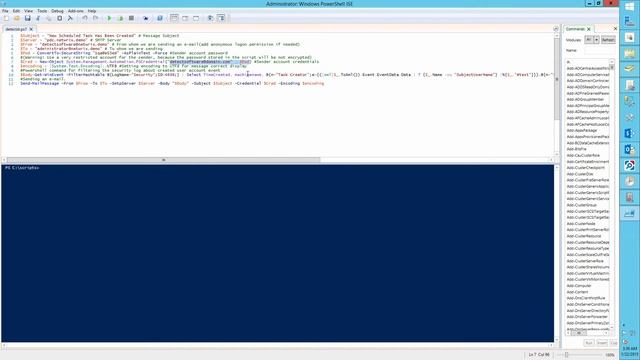Open the File menu
Image resolution: width=640 pixels, height=360 pixels.
coord(5,11)
